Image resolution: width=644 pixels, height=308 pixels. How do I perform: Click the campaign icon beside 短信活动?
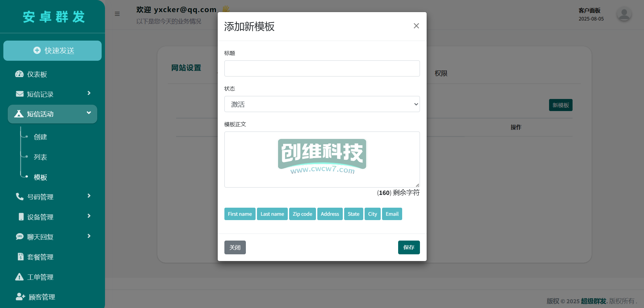tap(19, 114)
